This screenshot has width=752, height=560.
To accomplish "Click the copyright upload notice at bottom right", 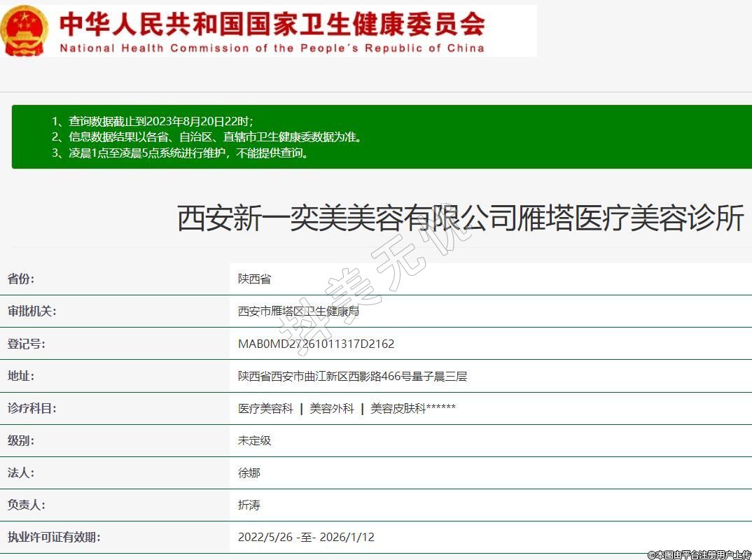I will coord(699,554).
